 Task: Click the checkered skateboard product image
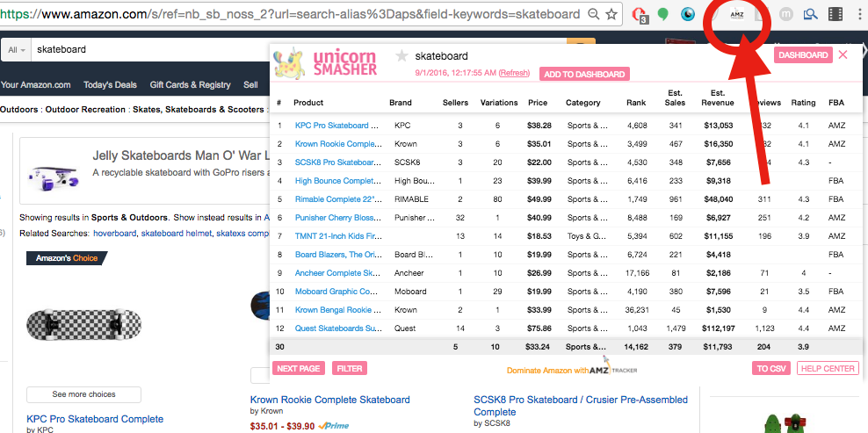pos(83,324)
